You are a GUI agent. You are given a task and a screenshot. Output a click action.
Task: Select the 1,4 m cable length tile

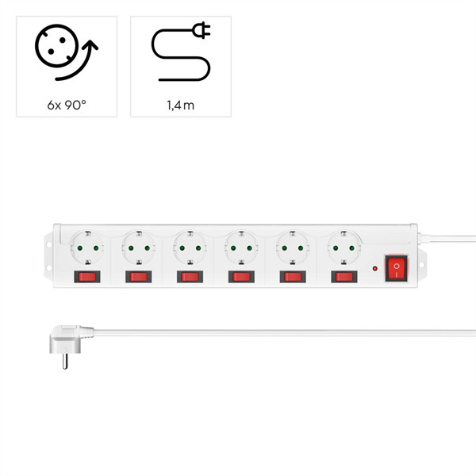[181, 67]
